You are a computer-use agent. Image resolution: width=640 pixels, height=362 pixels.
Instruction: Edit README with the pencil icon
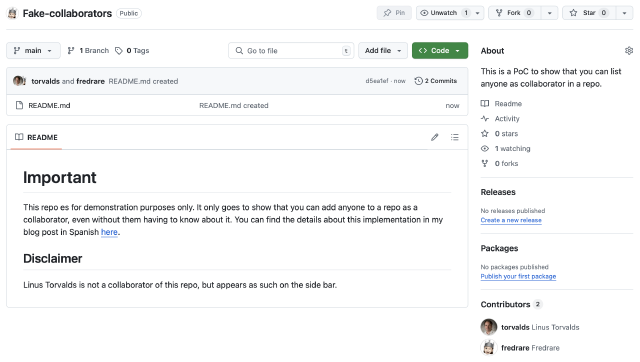coord(435,137)
